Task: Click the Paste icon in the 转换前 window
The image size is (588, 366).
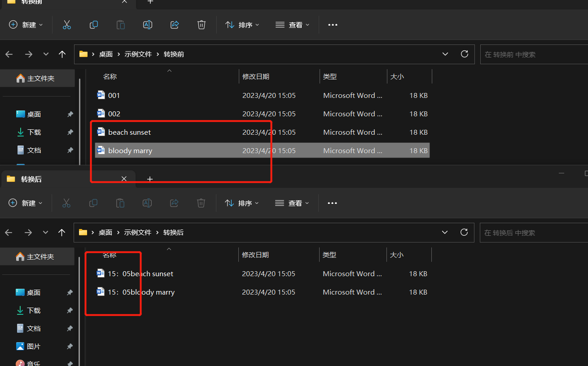Action: tap(120, 25)
